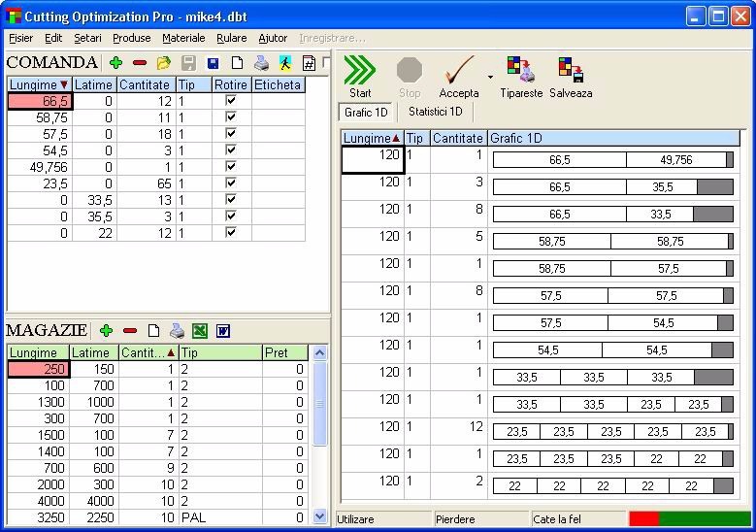Open the Materiale menu

tap(183, 38)
